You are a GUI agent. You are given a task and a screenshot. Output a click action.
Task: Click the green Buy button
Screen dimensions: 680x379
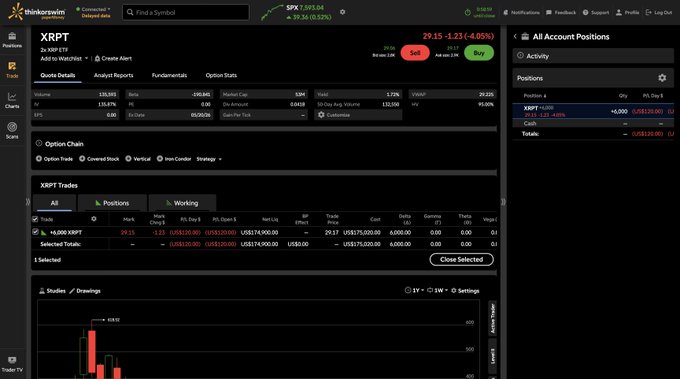479,53
